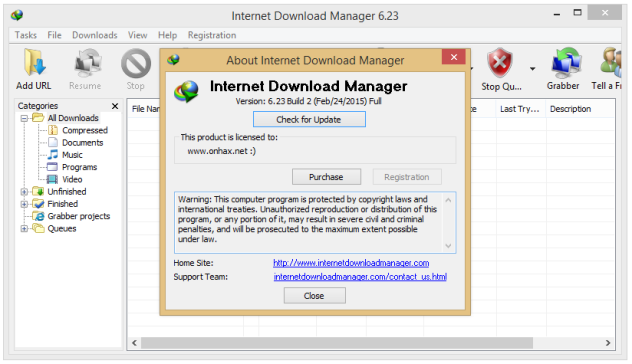
Task: Close the Categories panel
Action: [x=115, y=106]
